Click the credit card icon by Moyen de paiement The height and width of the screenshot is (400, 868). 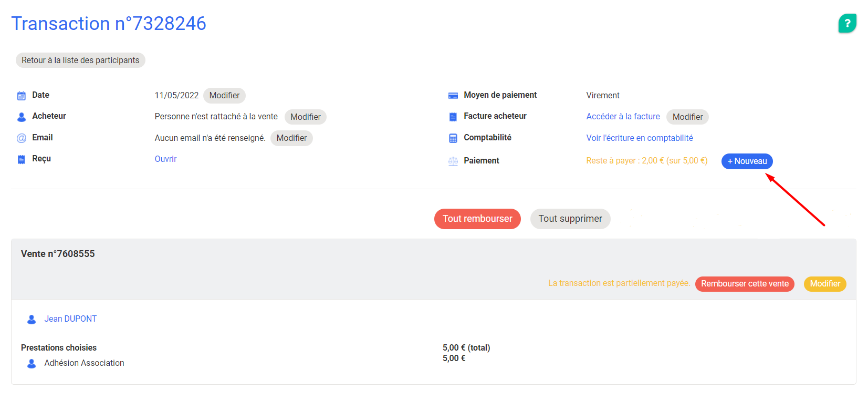point(453,96)
